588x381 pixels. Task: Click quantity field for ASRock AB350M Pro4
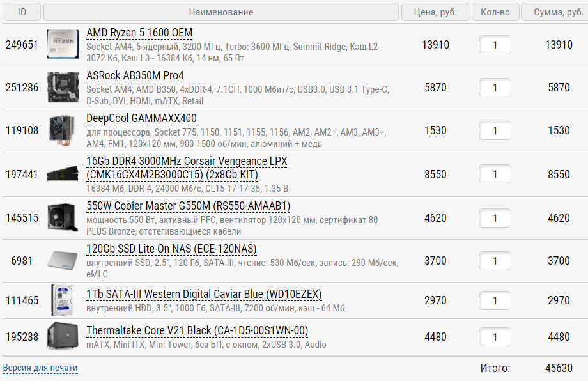(495, 88)
